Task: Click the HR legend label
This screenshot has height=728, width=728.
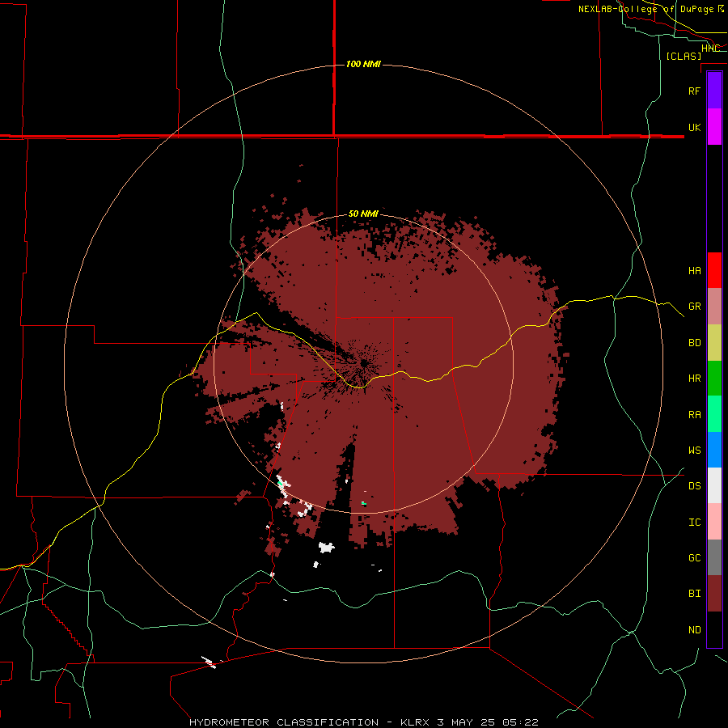Action: click(694, 379)
